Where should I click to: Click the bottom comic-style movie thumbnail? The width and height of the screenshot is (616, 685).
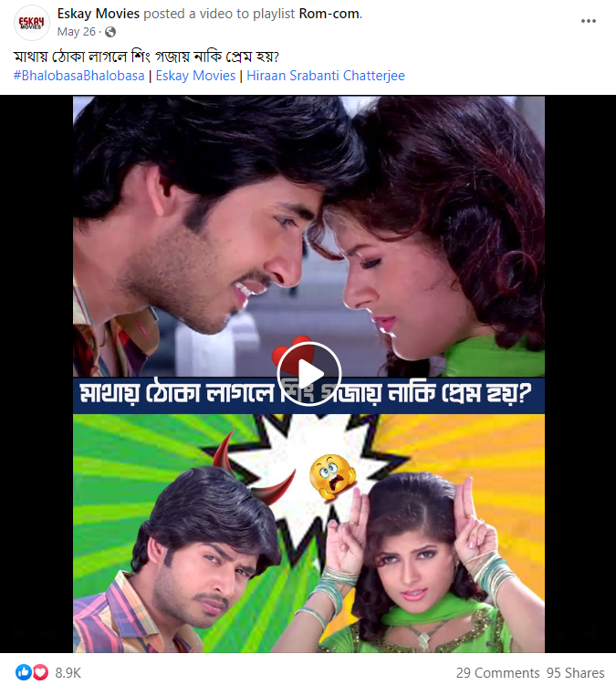pyautogui.click(x=308, y=533)
